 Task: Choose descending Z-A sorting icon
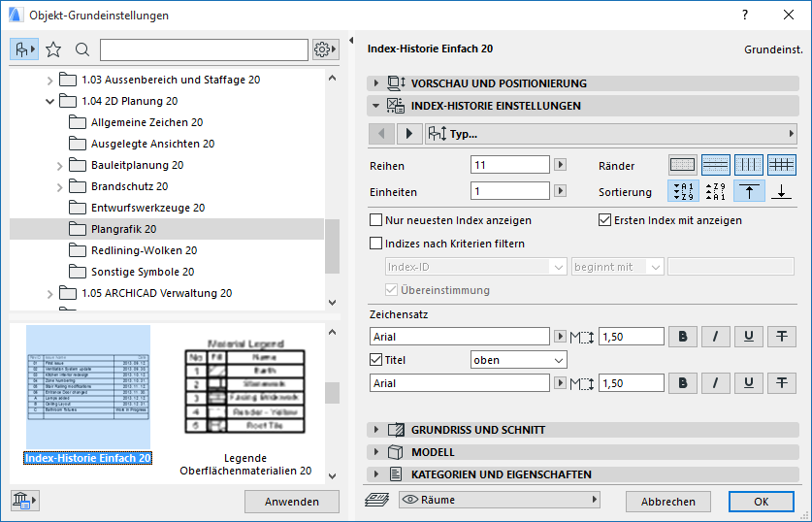pyautogui.click(x=716, y=191)
